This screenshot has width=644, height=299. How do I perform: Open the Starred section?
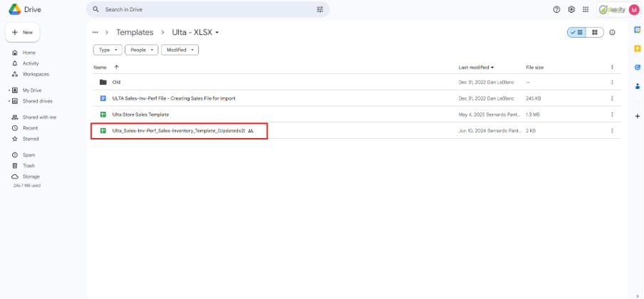(30, 139)
